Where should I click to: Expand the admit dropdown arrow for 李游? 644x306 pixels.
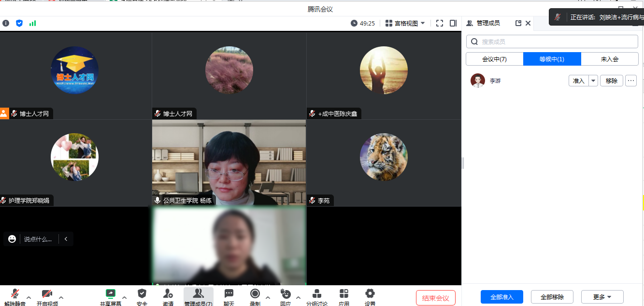tap(593, 81)
